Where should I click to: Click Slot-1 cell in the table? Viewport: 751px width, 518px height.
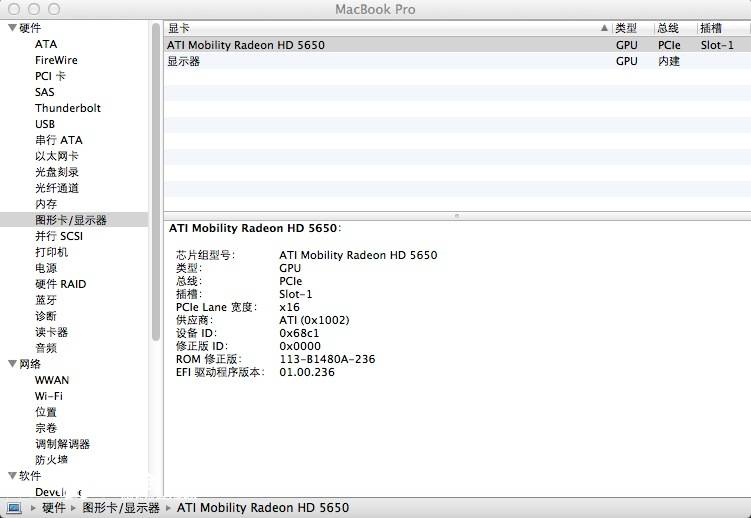717,45
